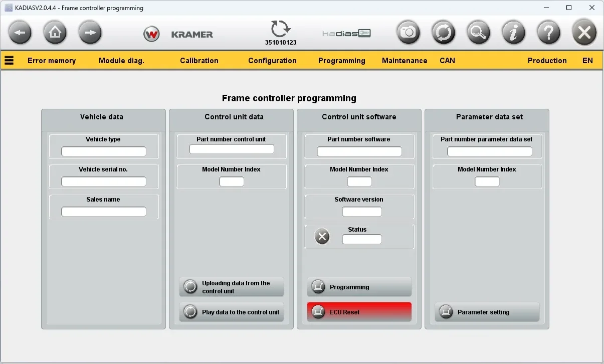Open the info icon in the toolbar
The width and height of the screenshot is (604, 364).
pos(513,32)
